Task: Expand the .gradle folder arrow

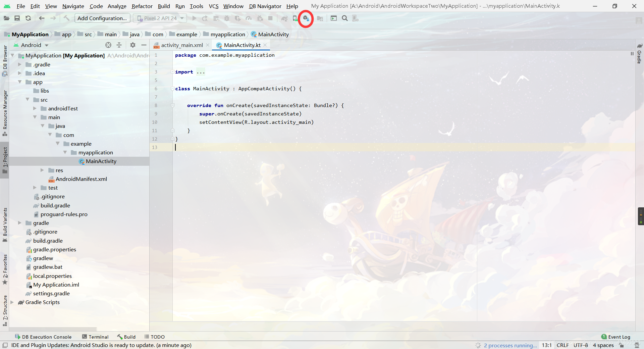Action: coord(19,64)
